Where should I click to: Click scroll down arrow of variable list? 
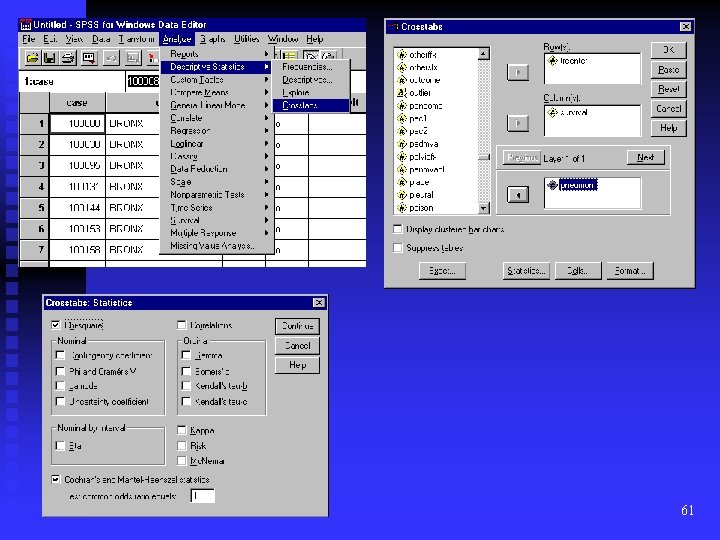coord(484,208)
